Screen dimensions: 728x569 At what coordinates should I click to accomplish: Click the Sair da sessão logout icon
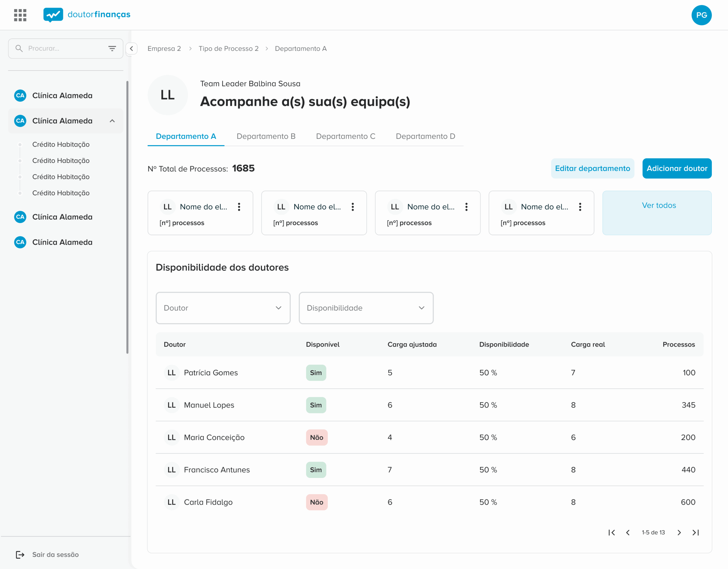coord(20,554)
